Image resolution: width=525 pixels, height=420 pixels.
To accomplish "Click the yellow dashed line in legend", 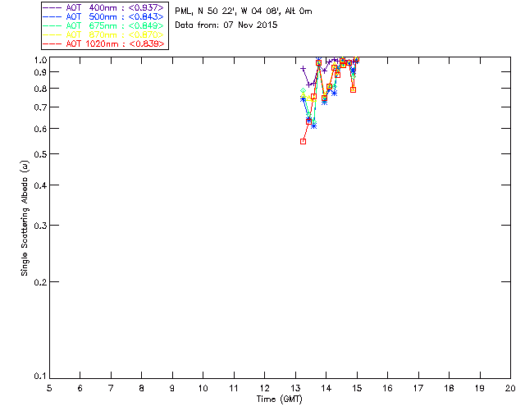I will click(52, 35).
